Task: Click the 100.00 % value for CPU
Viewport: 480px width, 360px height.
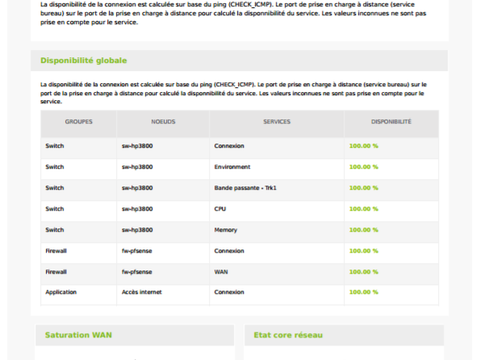Action: click(x=364, y=209)
